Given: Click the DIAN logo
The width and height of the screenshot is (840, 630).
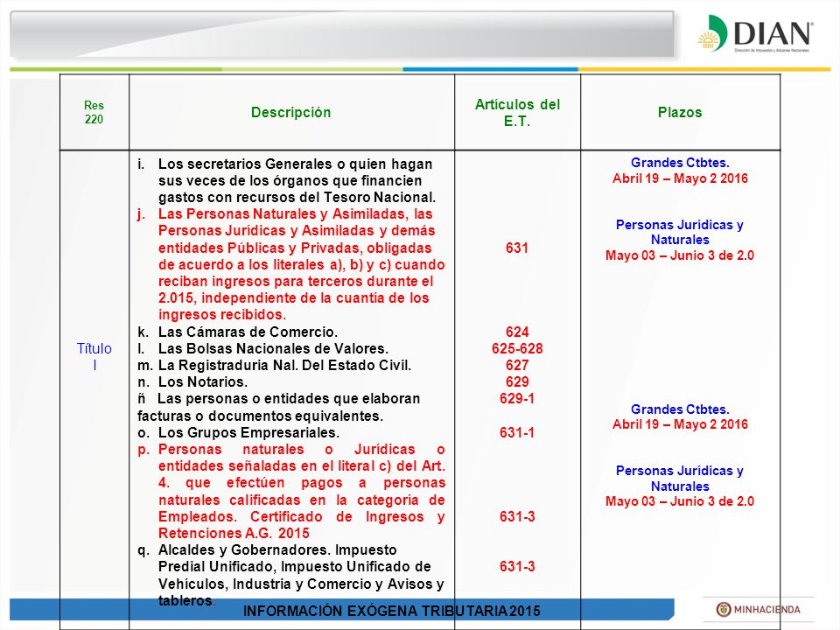Looking at the screenshot, I should coord(756,34).
